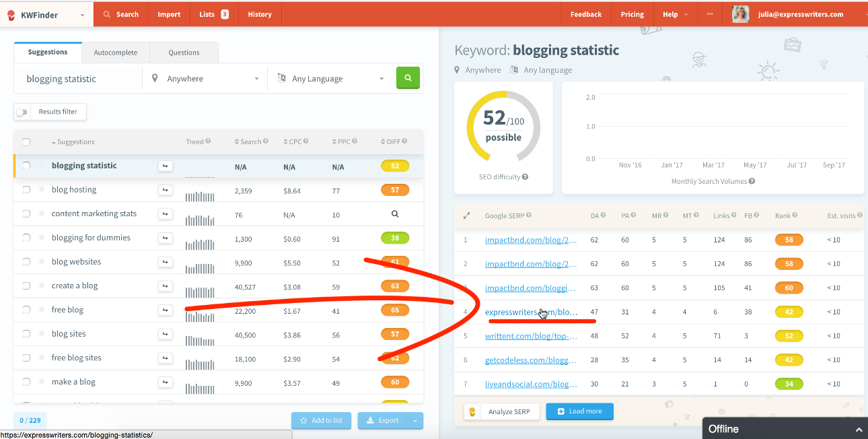The width and height of the screenshot is (868, 439).
Task: Check the blog hosting row checkbox
Action: click(26, 190)
